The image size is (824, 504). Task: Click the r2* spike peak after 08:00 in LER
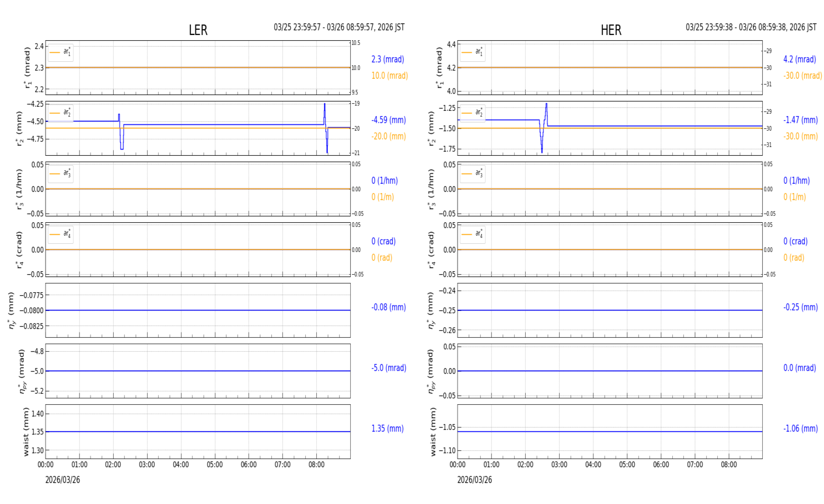click(x=324, y=105)
